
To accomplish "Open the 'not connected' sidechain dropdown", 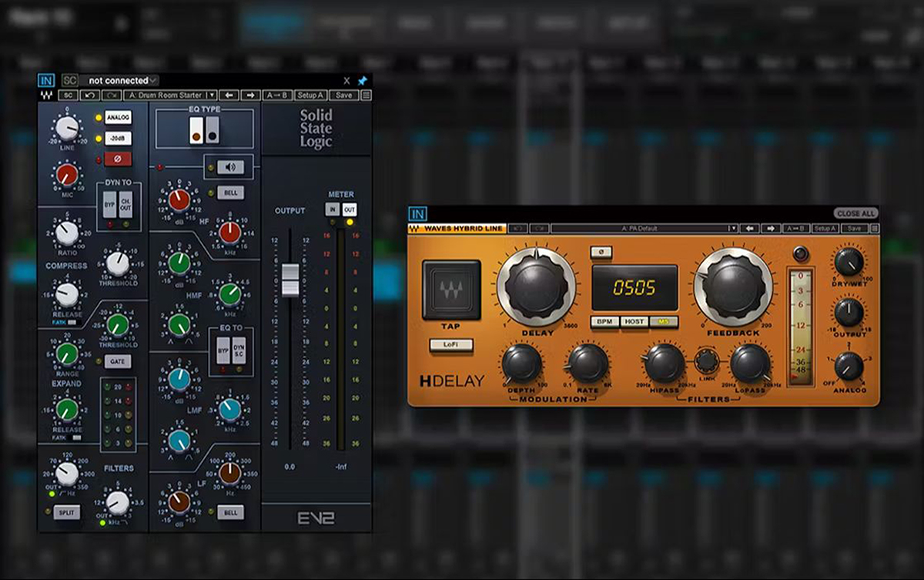I will click(x=120, y=80).
